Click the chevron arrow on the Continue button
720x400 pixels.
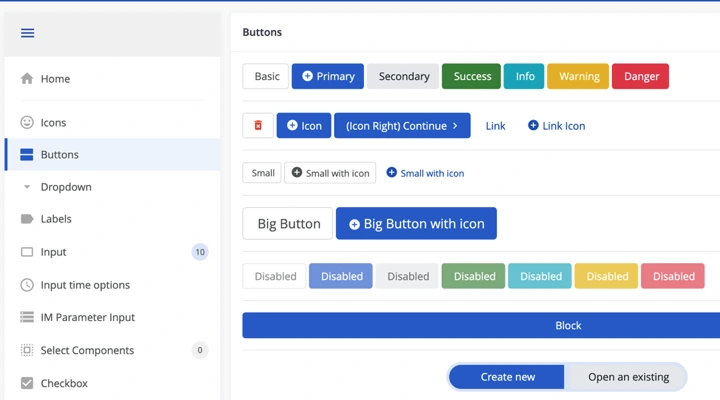(x=455, y=125)
